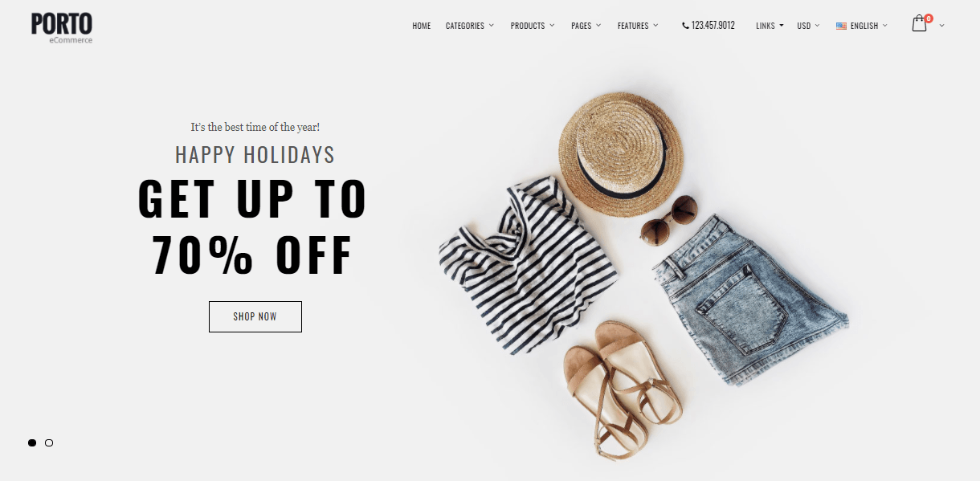980x481 pixels.
Task: Open the Links dropdown
Action: 770,26
